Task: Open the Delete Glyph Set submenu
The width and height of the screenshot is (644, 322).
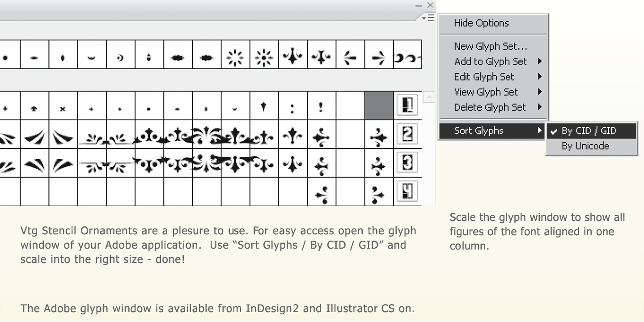Action: [490, 107]
